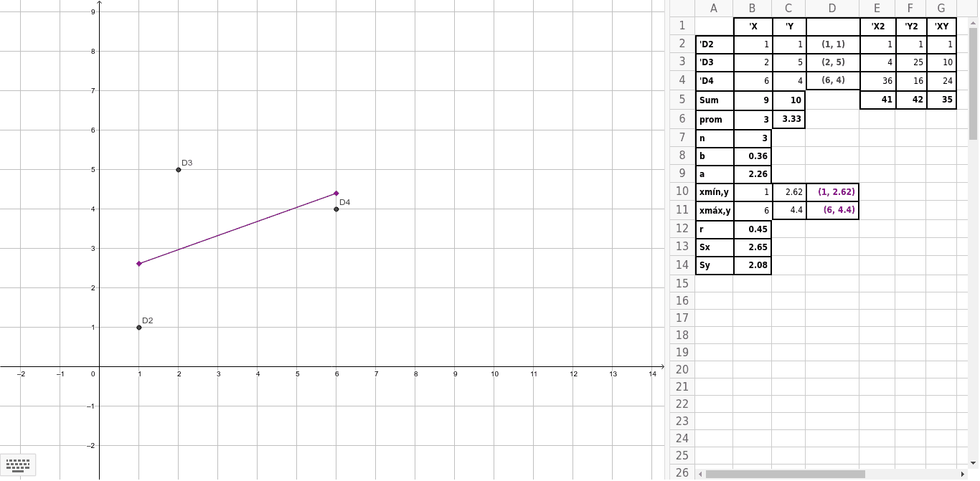980x481 pixels.
Task: Select row header 15 in spreadsheet
Action: point(682,283)
